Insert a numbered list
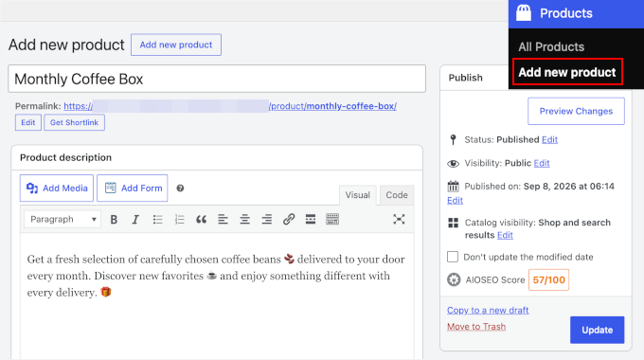Viewport: 644px width, 360px height. [x=180, y=220]
